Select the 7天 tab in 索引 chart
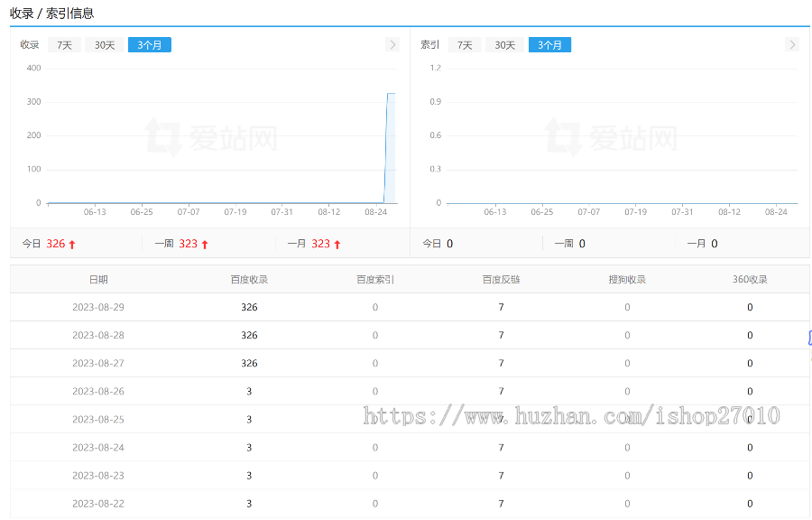812x520 pixels. tap(465, 45)
